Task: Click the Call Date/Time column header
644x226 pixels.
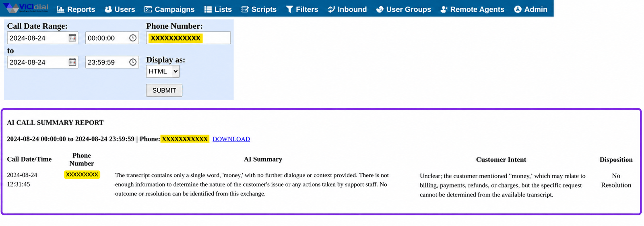Action: [x=29, y=159]
